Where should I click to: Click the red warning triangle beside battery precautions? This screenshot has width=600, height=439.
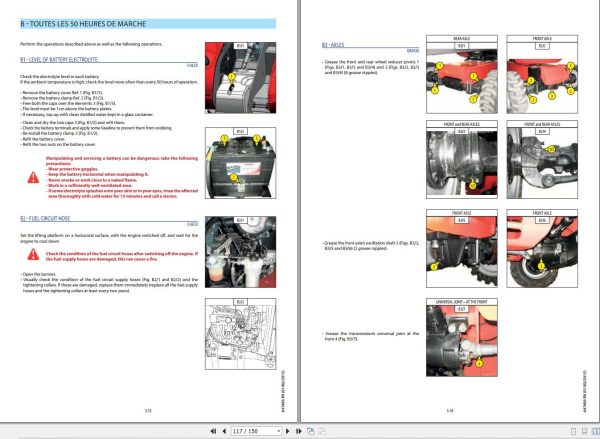[33, 178]
